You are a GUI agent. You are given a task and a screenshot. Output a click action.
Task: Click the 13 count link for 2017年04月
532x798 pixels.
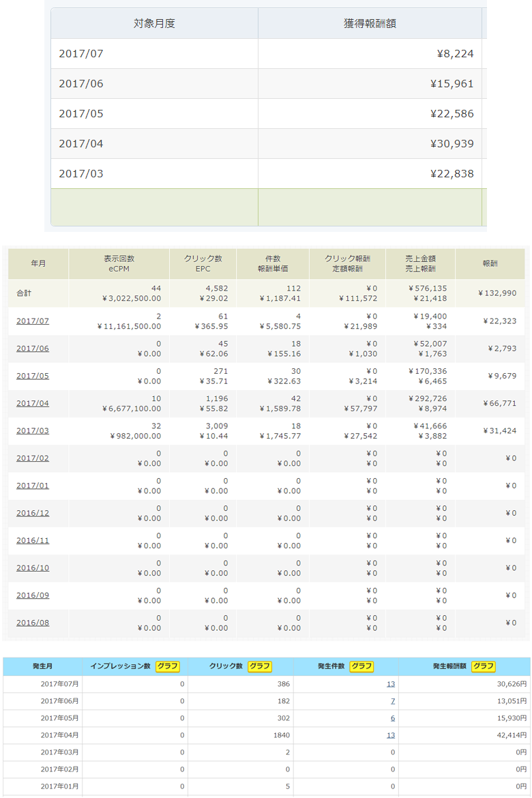390,735
